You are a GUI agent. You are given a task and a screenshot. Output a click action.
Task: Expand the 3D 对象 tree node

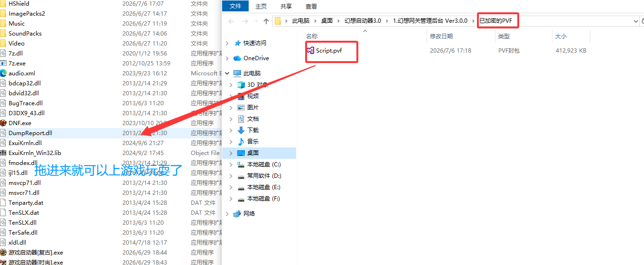pos(231,85)
